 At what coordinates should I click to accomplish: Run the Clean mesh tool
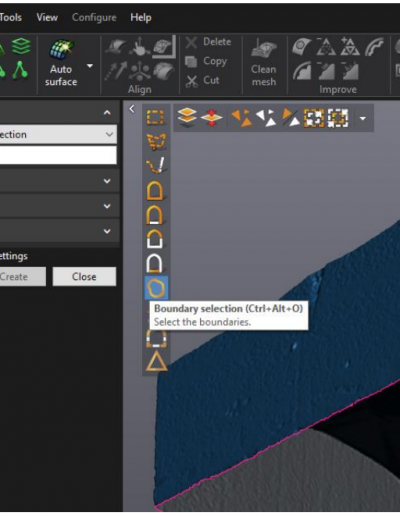264,63
